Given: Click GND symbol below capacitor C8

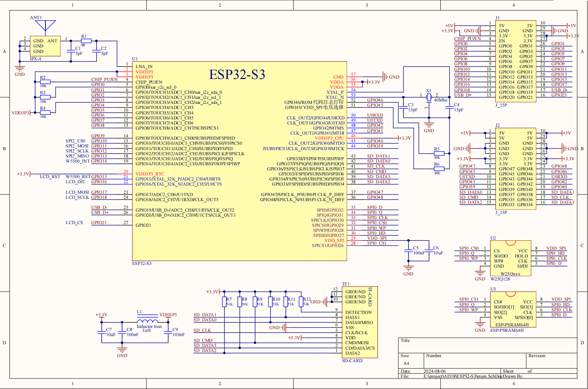Looking at the screenshot, I should point(122,351).
